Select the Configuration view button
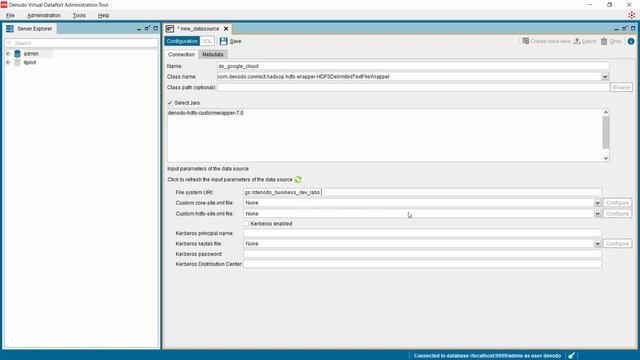Viewport: 640px width, 360px height. tap(182, 41)
